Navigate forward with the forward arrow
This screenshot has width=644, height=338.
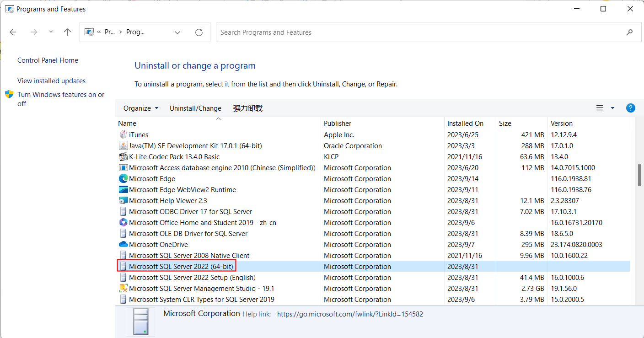tap(33, 32)
